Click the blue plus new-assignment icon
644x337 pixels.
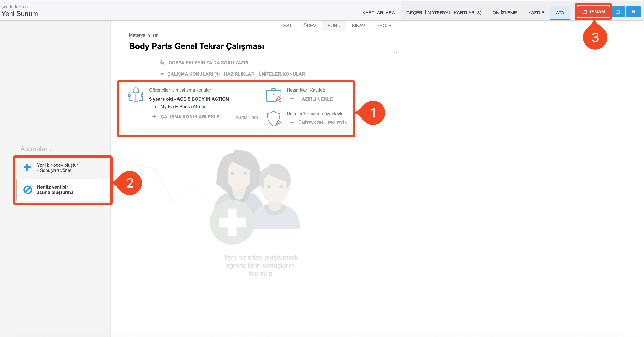27,167
